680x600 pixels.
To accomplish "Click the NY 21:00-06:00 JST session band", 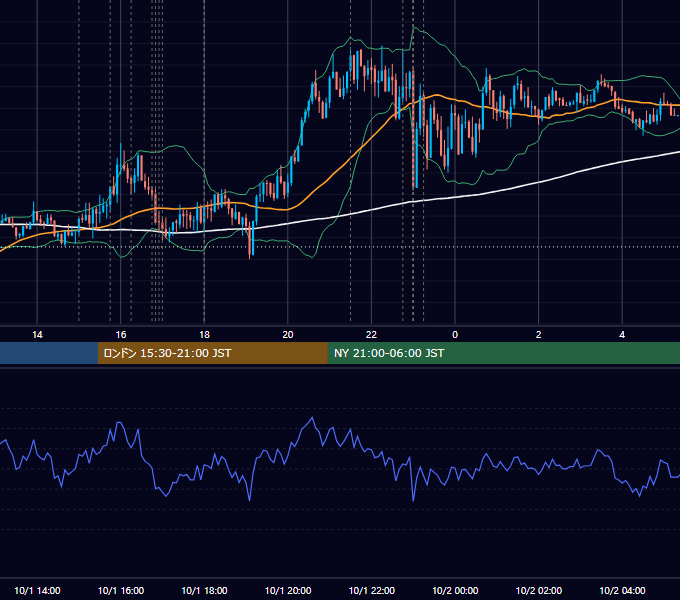I will pos(503,353).
